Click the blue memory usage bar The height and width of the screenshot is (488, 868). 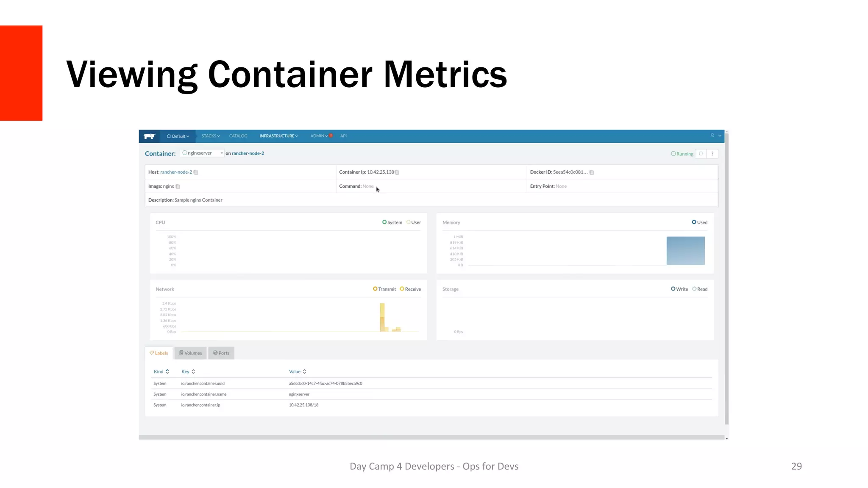(686, 251)
